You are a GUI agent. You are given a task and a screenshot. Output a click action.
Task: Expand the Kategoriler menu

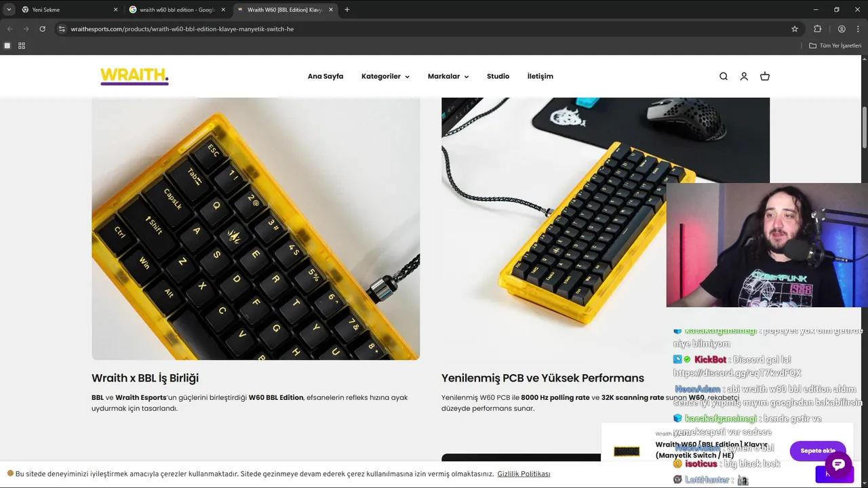[x=385, y=77]
